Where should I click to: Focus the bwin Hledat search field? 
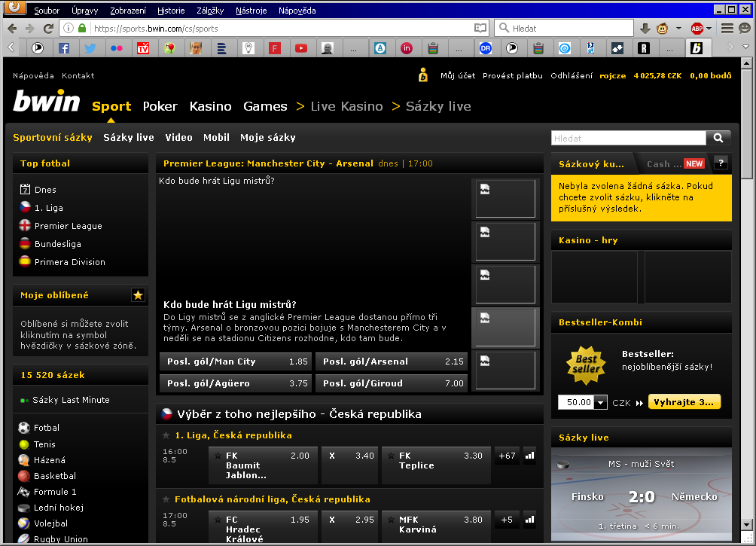click(x=629, y=139)
